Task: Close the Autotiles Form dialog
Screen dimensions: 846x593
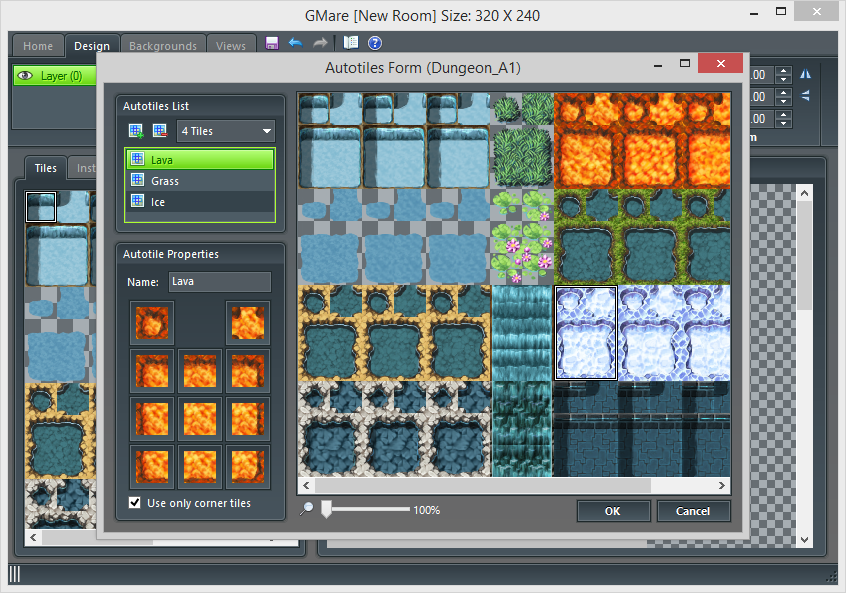Action: coord(720,63)
